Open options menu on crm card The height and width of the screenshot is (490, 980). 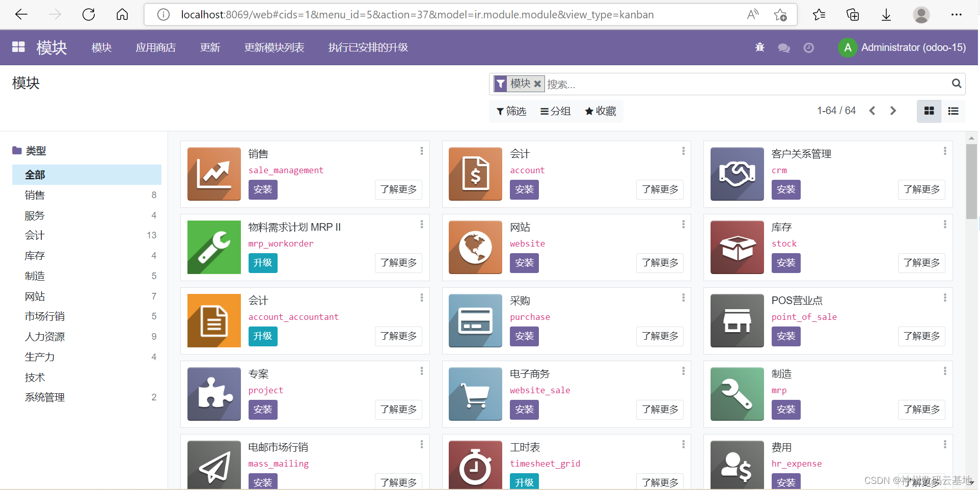coord(945,151)
